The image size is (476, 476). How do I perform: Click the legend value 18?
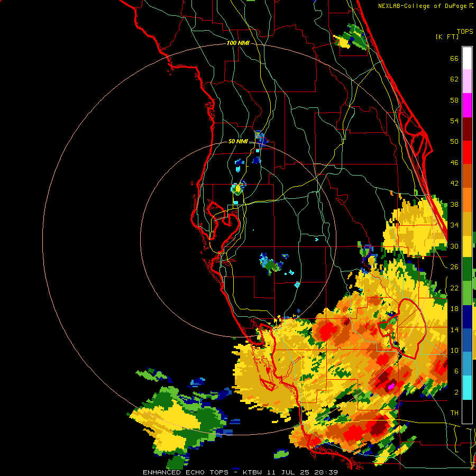454,309
